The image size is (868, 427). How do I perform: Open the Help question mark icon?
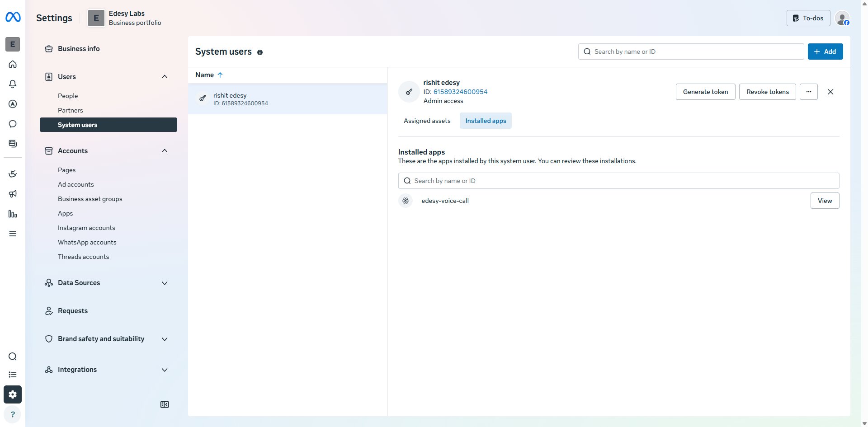pos(13,414)
